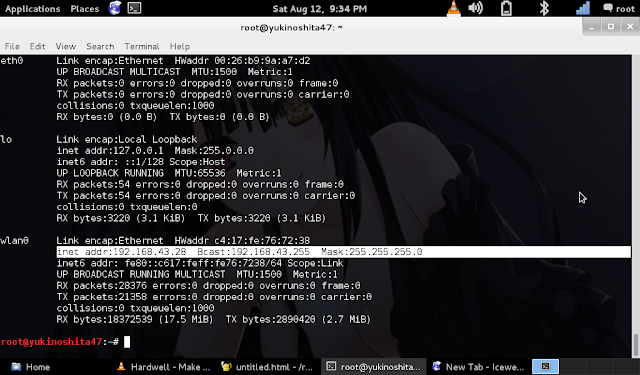Viewport: 640px width, 375px height.
Task: Open the network signal bars icon
Action: coord(582,8)
